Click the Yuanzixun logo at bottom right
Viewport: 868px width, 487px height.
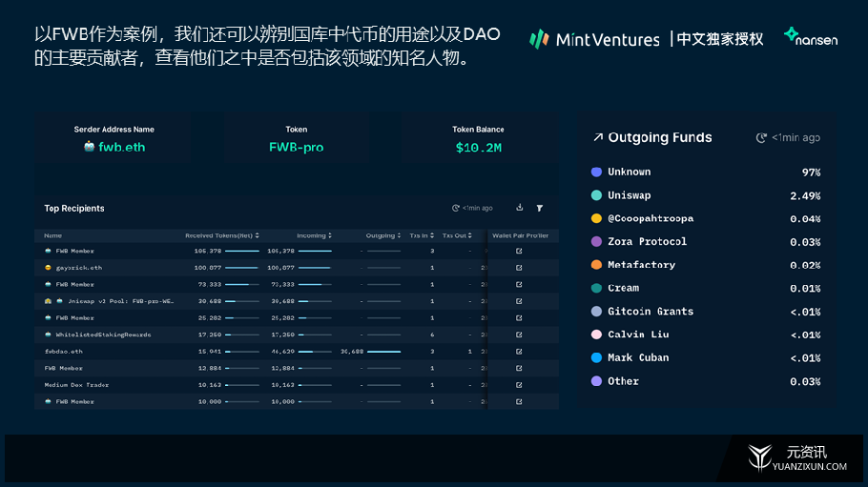coord(797,458)
